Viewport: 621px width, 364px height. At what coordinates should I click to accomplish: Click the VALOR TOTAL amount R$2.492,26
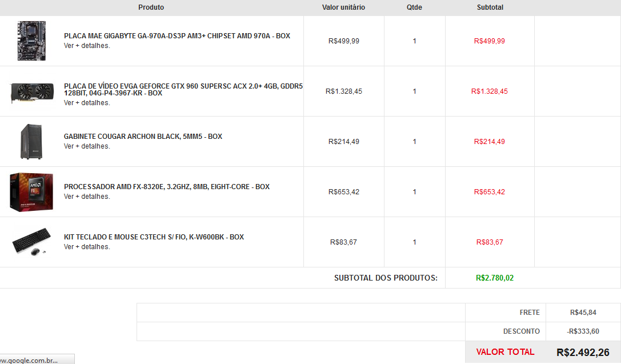583,352
